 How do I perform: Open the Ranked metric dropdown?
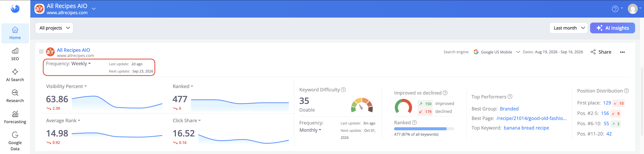click(x=183, y=86)
